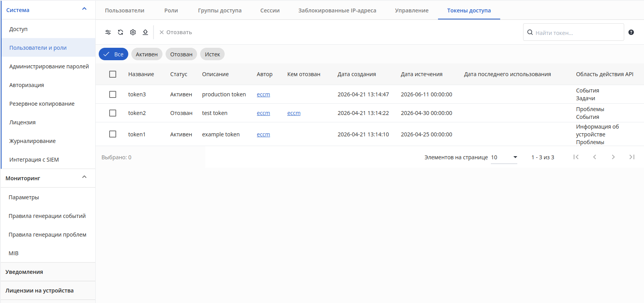The width and height of the screenshot is (644, 303).
Task: Go to next page chevron
Action: click(613, 157)
